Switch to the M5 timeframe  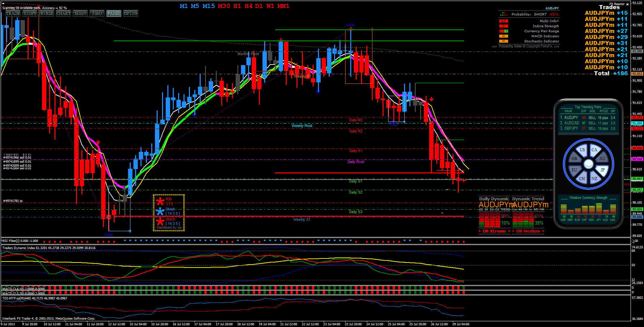[195, 6]
